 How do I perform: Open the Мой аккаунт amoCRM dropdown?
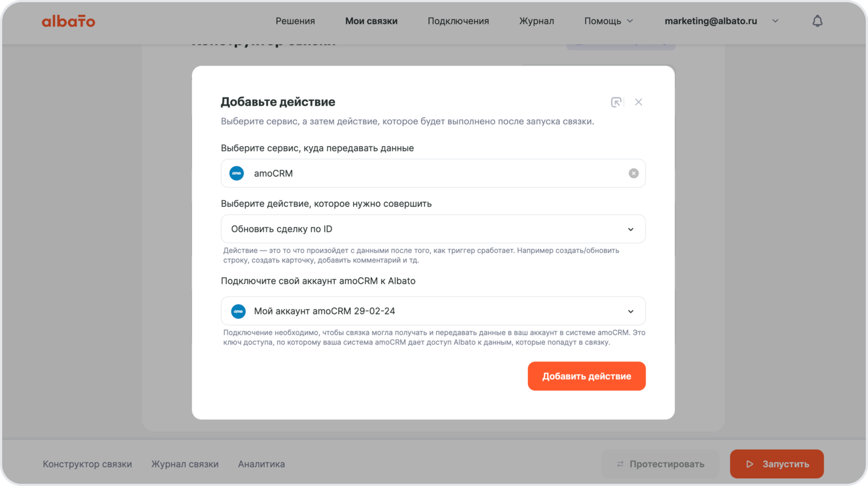click(630, 311)
